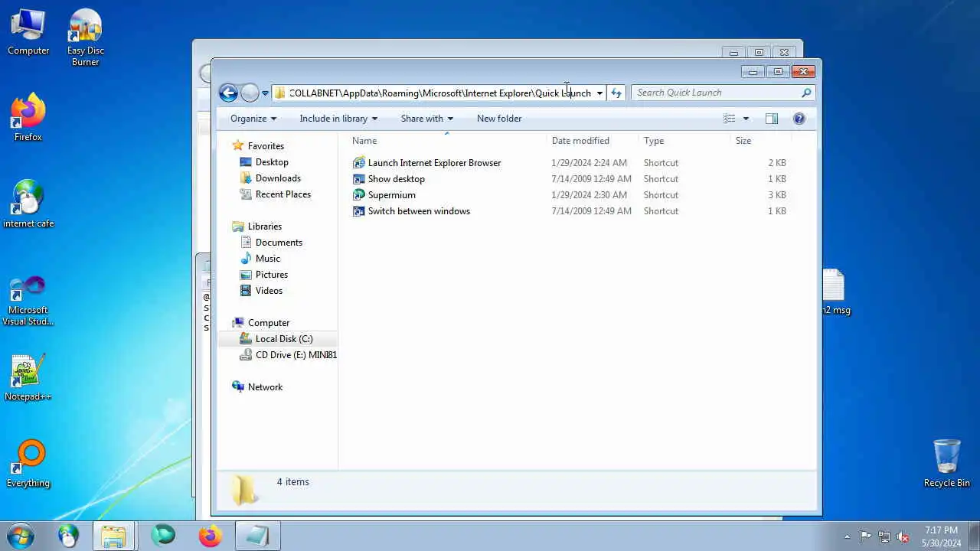The width and height of the screenshot is (980, 551).
Task: Select Libraries in the navigation pane
Action: coord(265,227)
